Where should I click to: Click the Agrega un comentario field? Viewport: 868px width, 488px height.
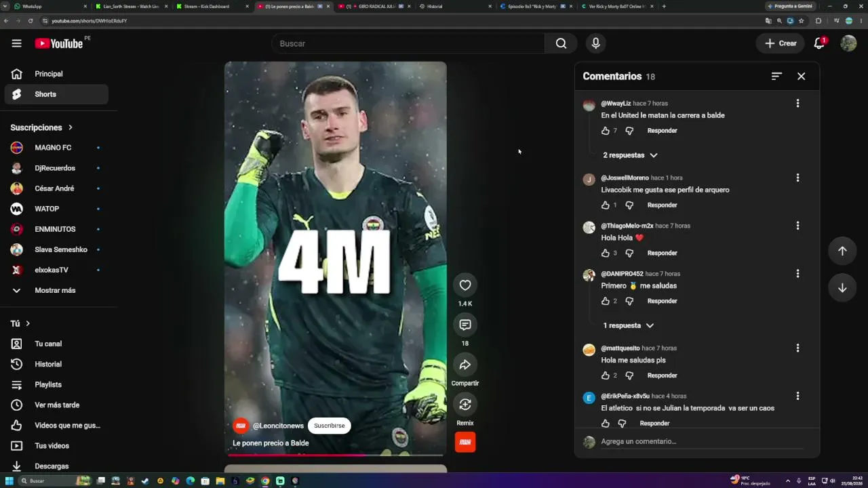click(702, 442)
